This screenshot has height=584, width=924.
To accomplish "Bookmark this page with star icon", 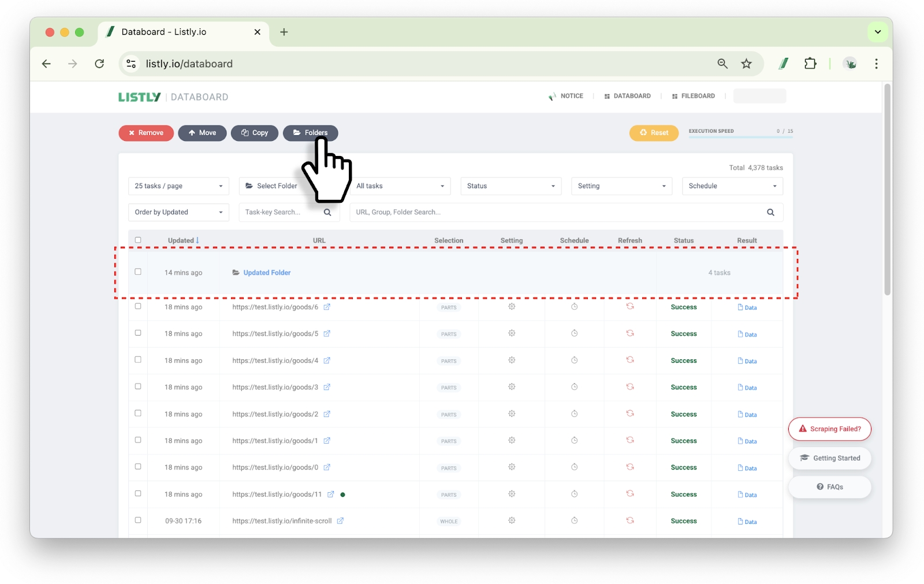I will [x=746, y=64].
